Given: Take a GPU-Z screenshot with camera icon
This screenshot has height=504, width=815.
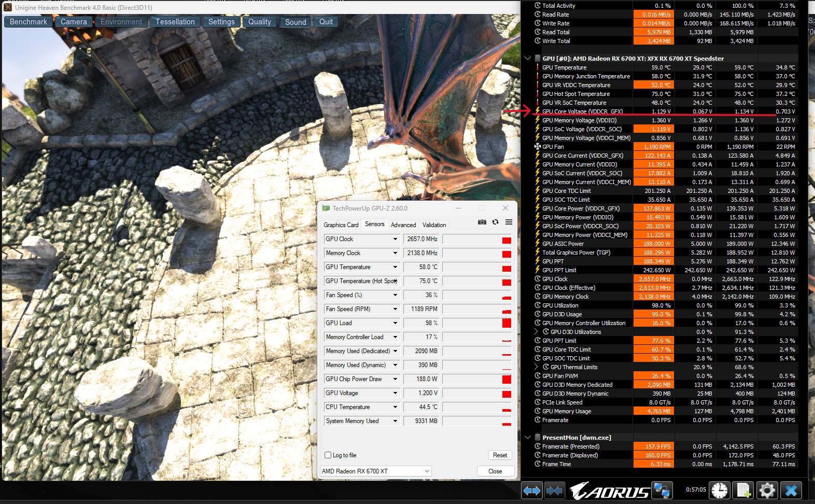Looking at the screenshot, I should click(x=482, y=222).
